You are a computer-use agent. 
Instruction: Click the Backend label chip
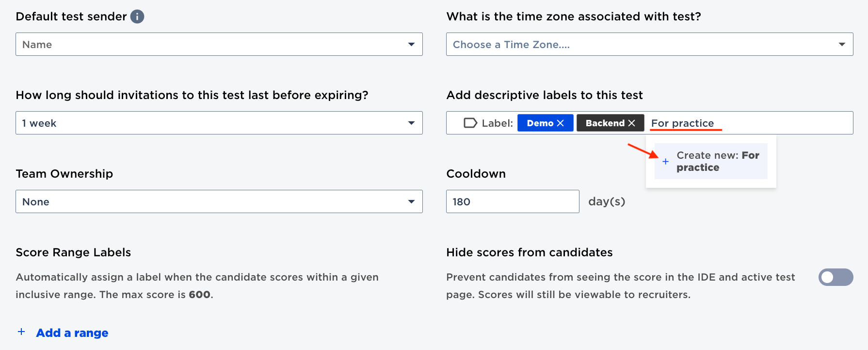(x=610, y=123)
